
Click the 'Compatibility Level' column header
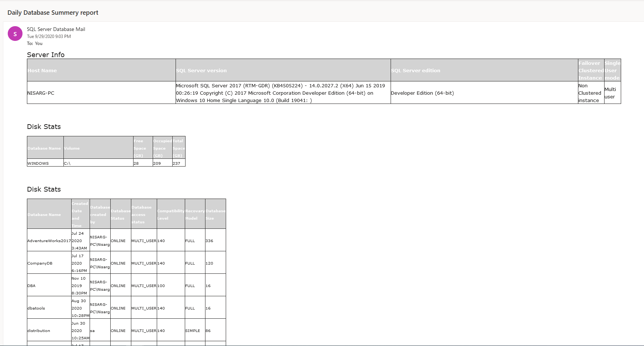[x=171, y=214]
